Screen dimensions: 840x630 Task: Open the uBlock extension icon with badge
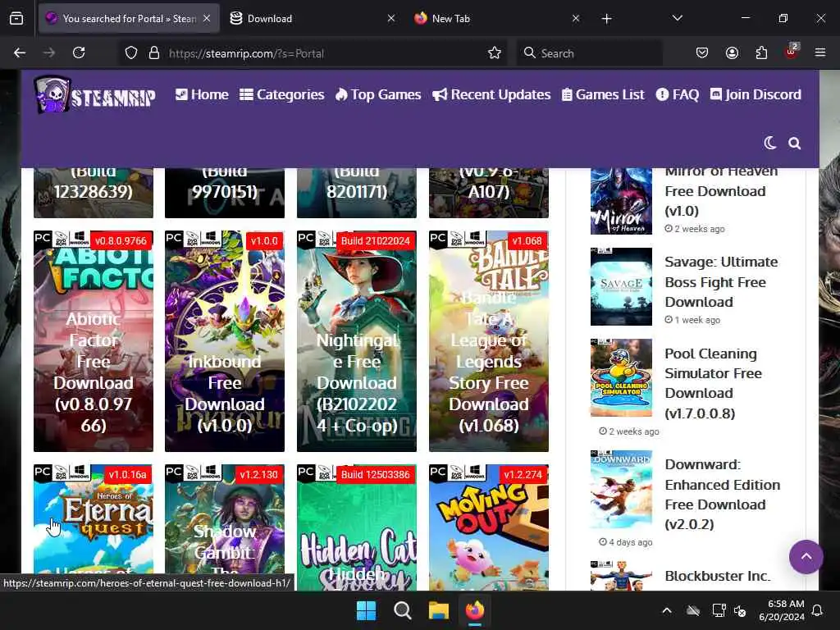[792, 52]
